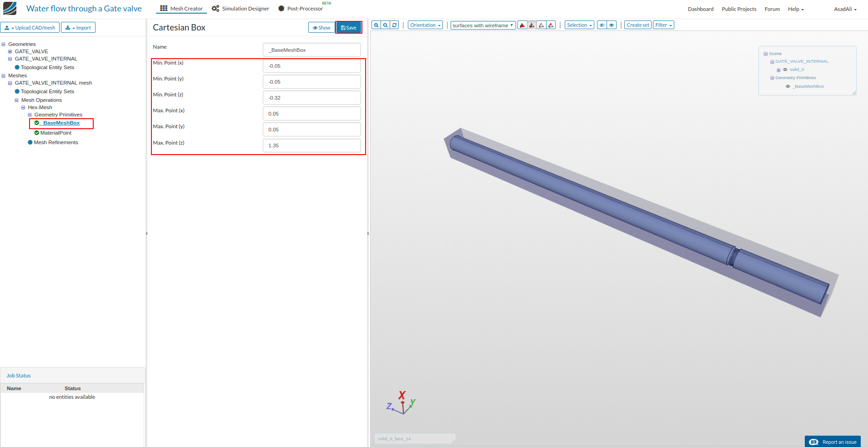Click the zoom out magnifier icon
The width and height of the screenshot is (868, 447).
[x=385, y=25]
